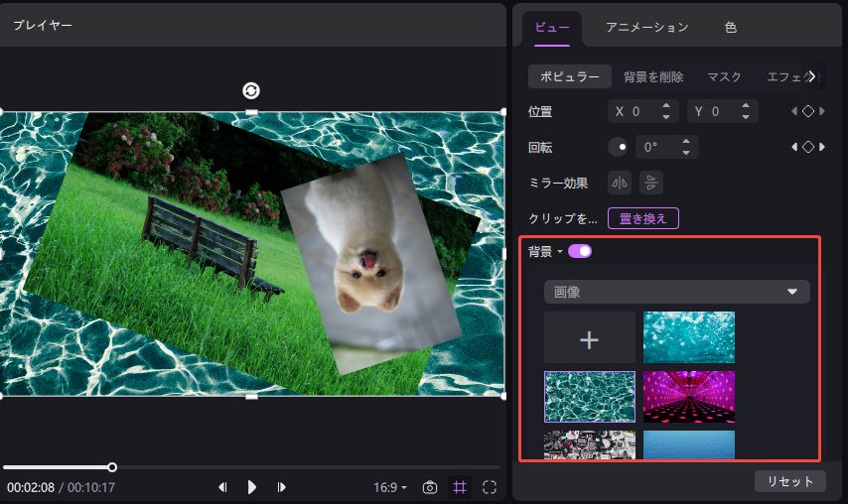Go to previous rotation keyframe

pyautogui.click(x=794, y=147)
